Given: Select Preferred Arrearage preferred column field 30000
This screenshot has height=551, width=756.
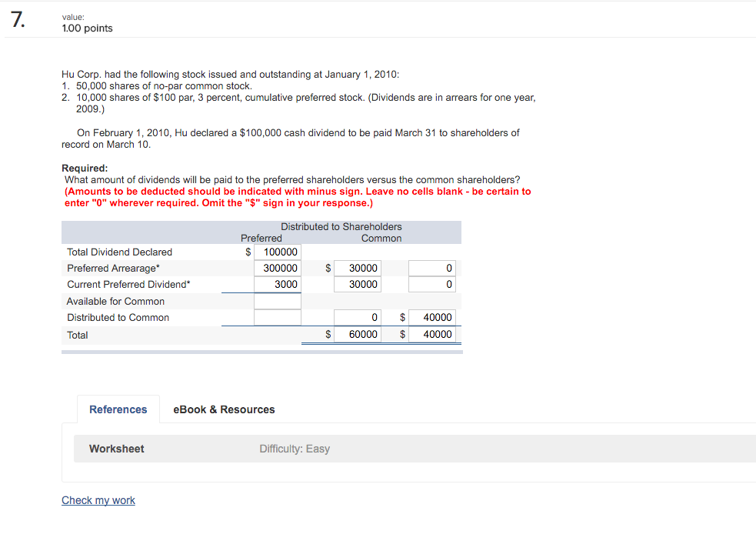Looking at the screenshot, I should click(358, 269).
